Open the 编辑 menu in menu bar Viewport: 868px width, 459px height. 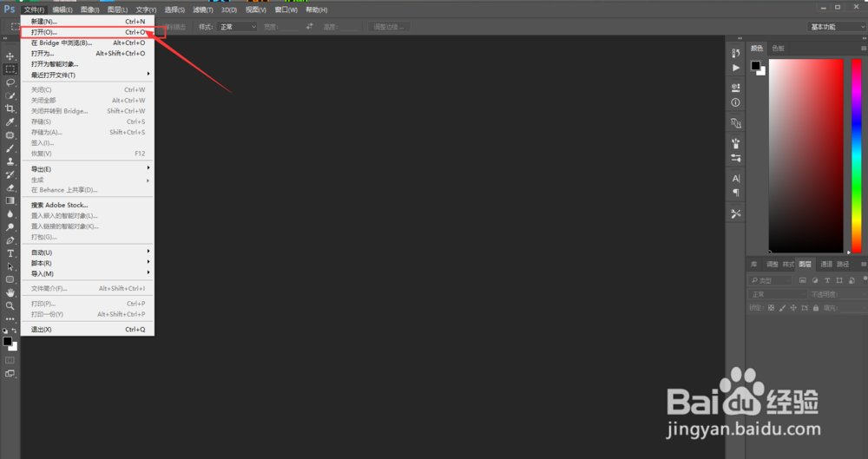(x=62, y=10)
